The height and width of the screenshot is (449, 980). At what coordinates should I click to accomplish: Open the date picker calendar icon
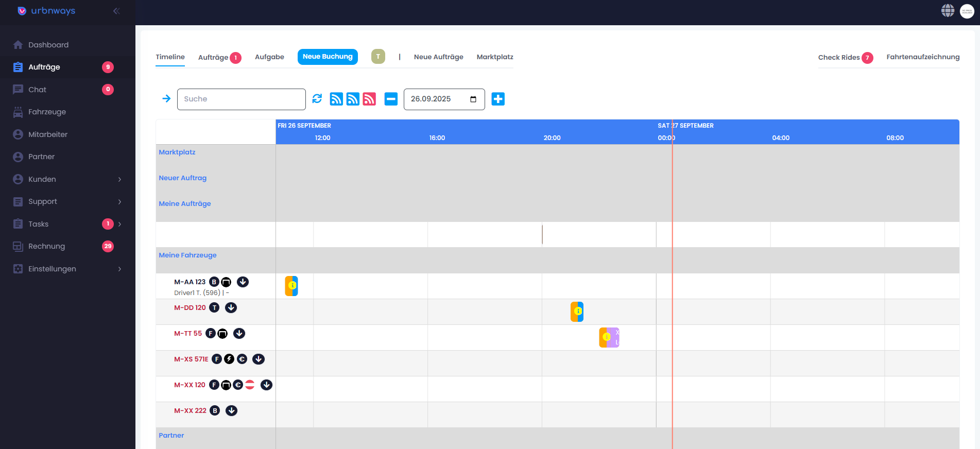pos(473,99)
